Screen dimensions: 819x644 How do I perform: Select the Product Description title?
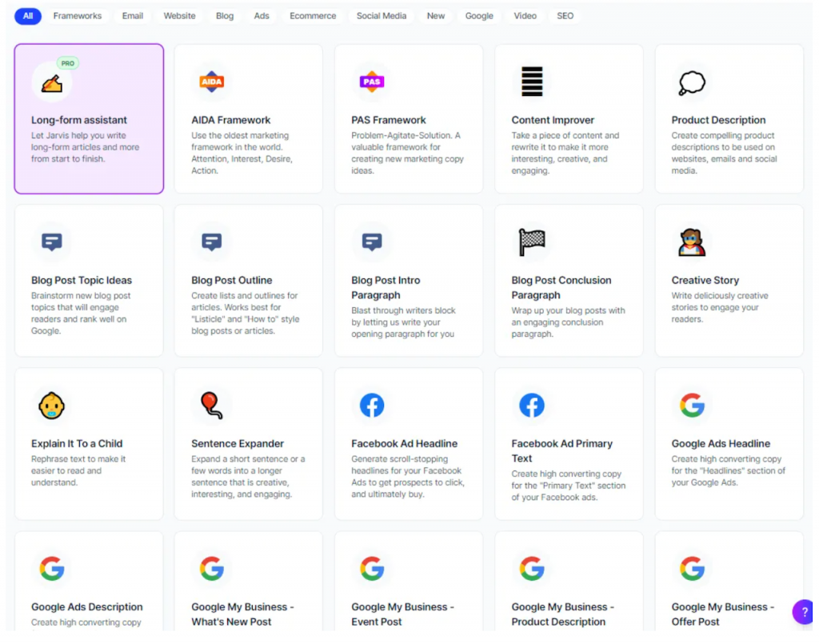click(719, 120)
